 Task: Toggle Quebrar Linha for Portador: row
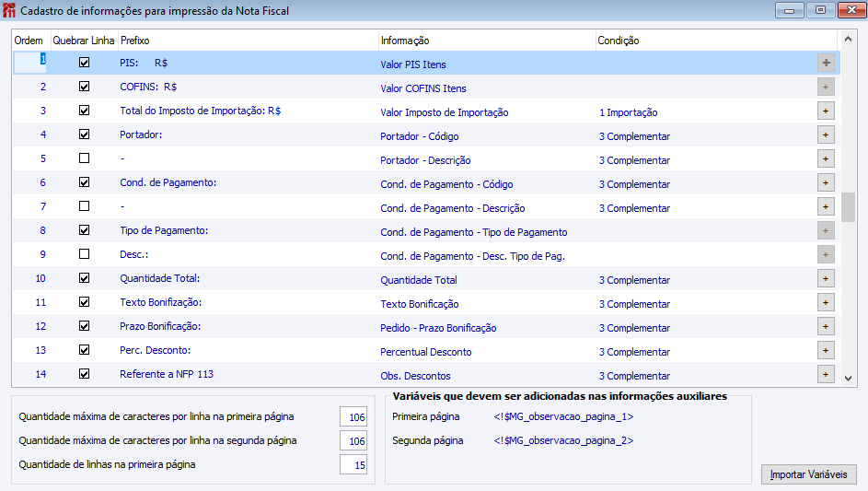[84, 134]
